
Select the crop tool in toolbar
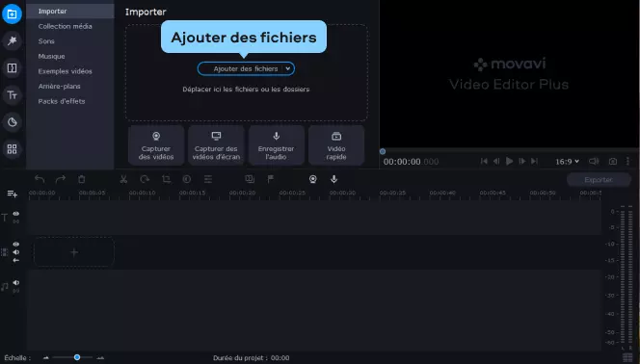click(x=166, y=179)
